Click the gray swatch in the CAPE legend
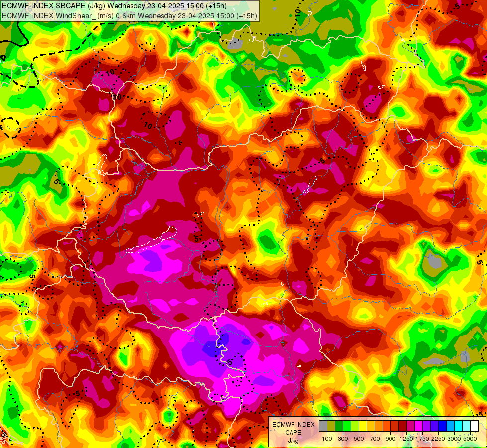 (323, 426)
